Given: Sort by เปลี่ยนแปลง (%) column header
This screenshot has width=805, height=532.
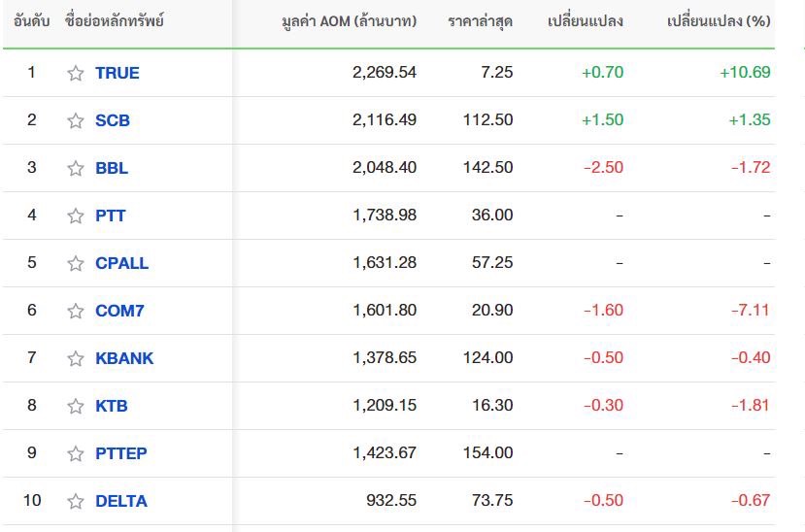Looking at the screenshot, I should tap(719, 21).
